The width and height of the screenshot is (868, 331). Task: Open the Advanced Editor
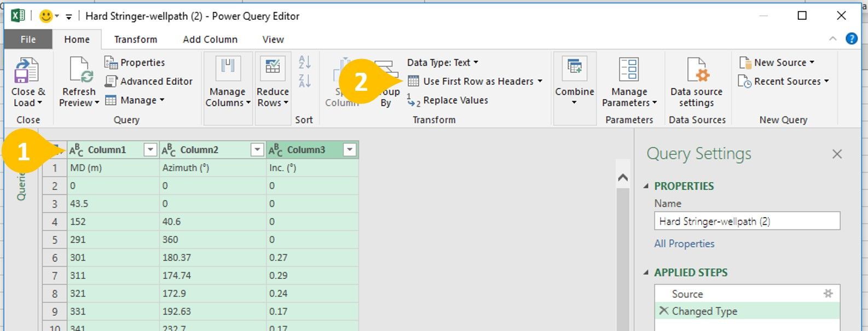point(149,82)
